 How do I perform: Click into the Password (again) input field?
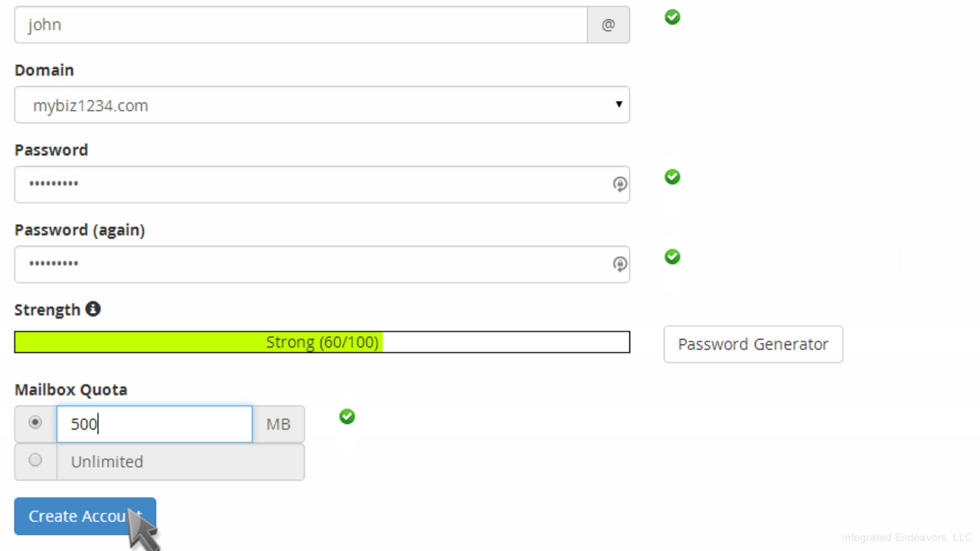pyautogui.click(x=306, y=264)
